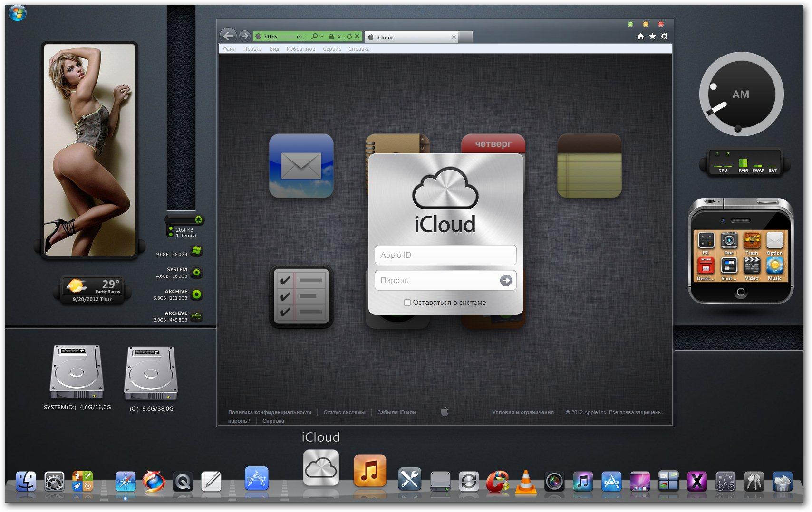This screenshot has height=512, width=812.
Task: Open the iCloud icon in the dock
Action: coord(321,468)
